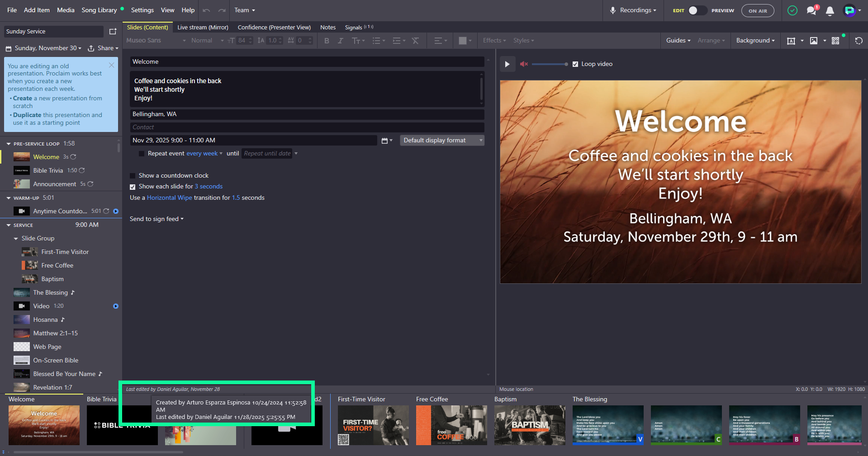Play the looped video preview
Viewport: 868px width, 456px height.
tap(507, 64)
